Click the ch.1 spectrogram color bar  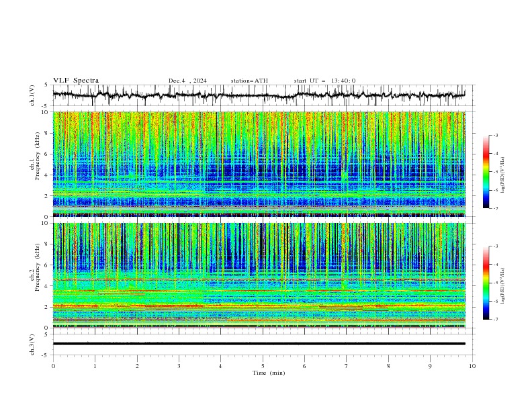(x=486, y=172)
